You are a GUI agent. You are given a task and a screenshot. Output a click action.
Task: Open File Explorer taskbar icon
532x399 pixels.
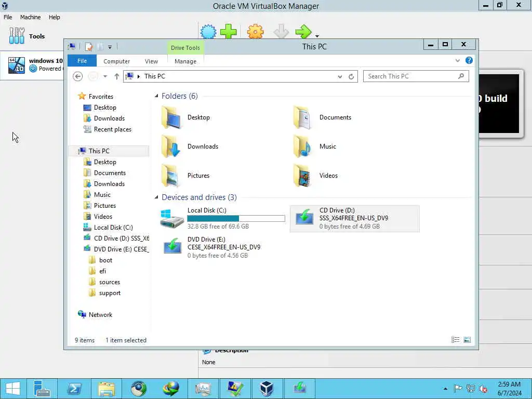pos(106,389)
